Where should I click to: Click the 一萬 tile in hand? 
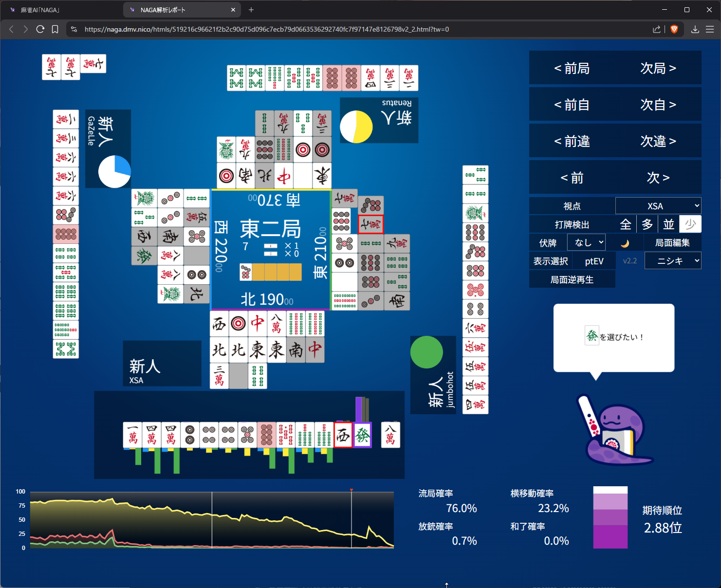coord(132,435)
